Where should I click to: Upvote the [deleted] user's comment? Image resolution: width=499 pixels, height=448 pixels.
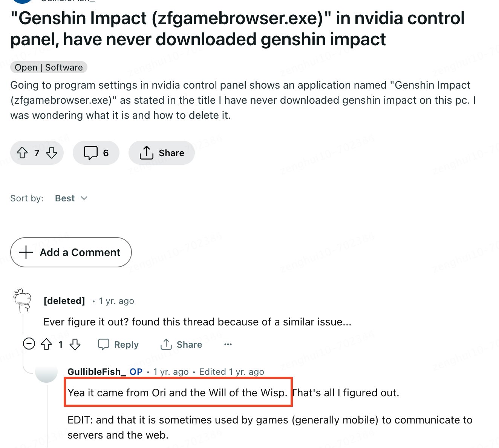46,344
